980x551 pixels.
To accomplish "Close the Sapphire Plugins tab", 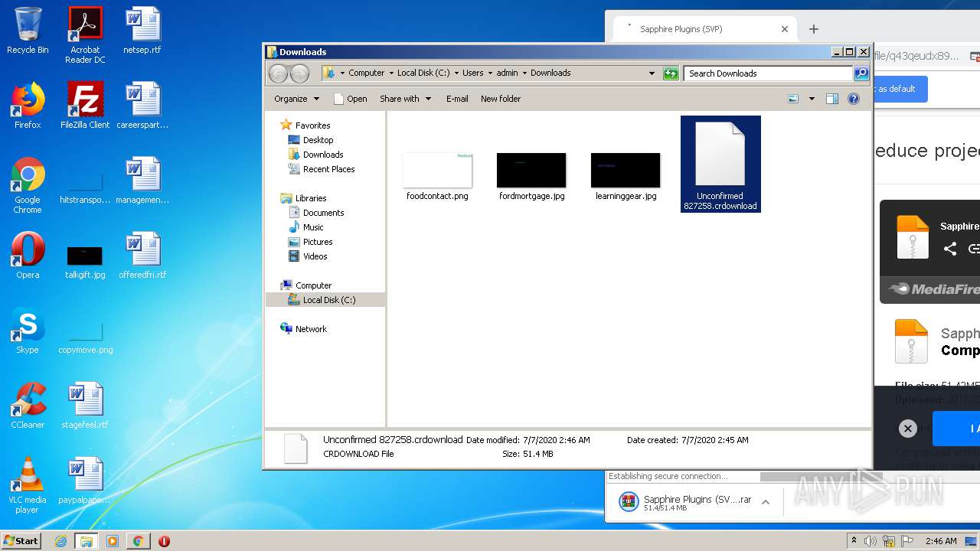I will point(785,29).
